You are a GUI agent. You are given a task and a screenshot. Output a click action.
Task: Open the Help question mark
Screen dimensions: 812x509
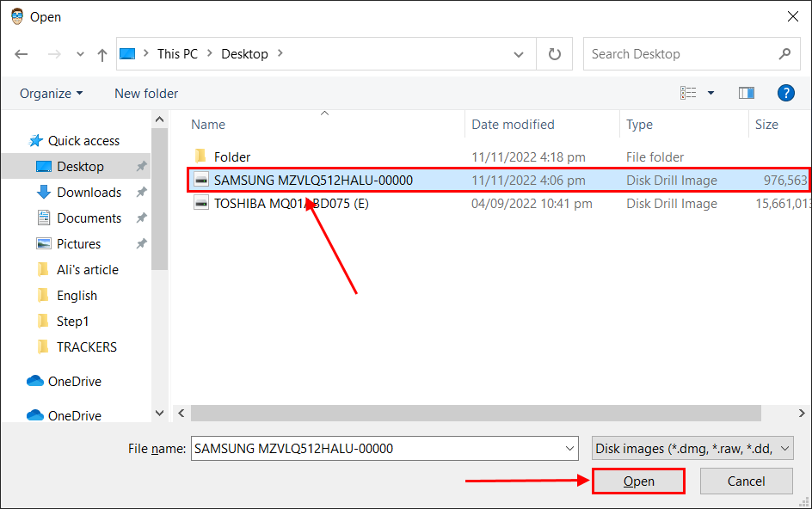tap(785, 93)
